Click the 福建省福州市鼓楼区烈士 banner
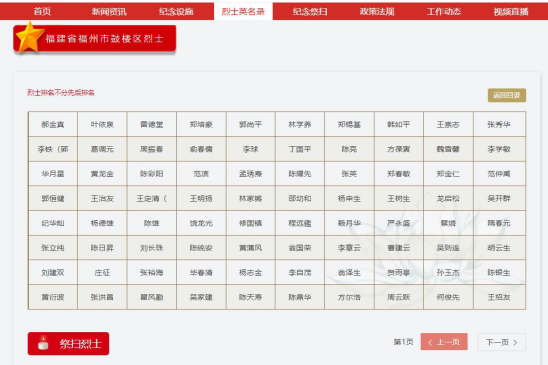 tap(95, 38)
